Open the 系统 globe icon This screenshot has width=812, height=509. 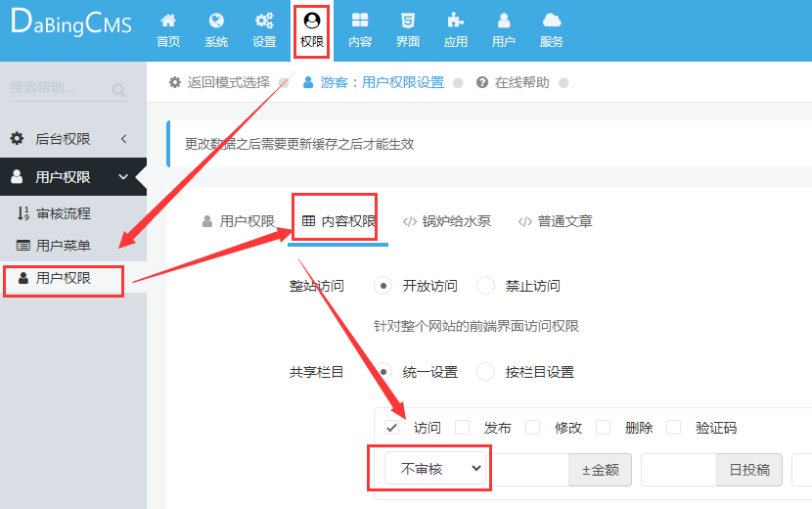(216, 21)
